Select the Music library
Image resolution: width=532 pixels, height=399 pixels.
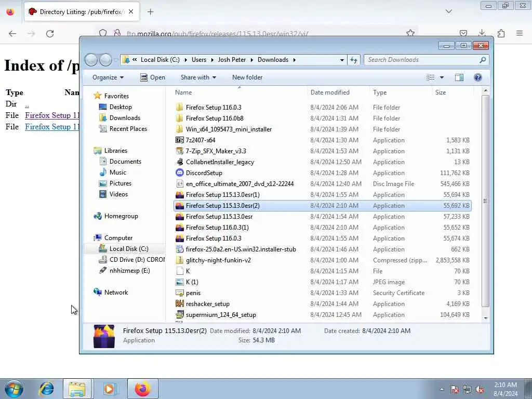pyautogui.click(x=113, y=172)
